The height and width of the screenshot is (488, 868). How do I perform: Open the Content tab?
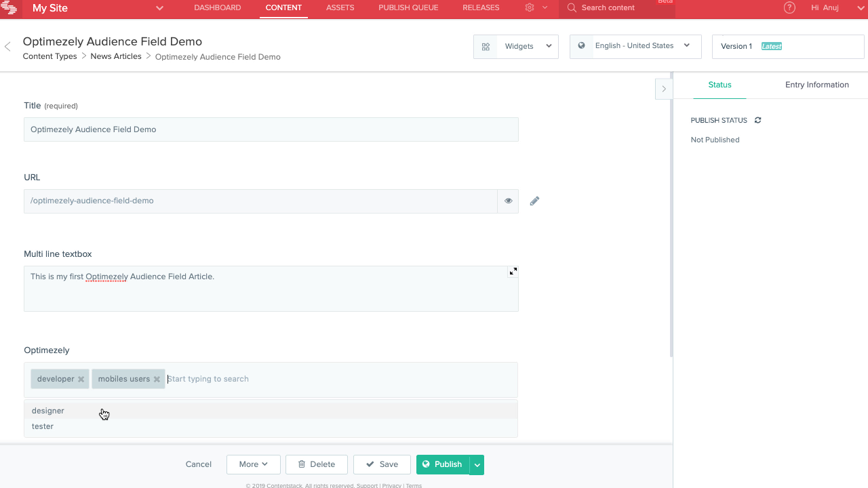pos(283,8)
